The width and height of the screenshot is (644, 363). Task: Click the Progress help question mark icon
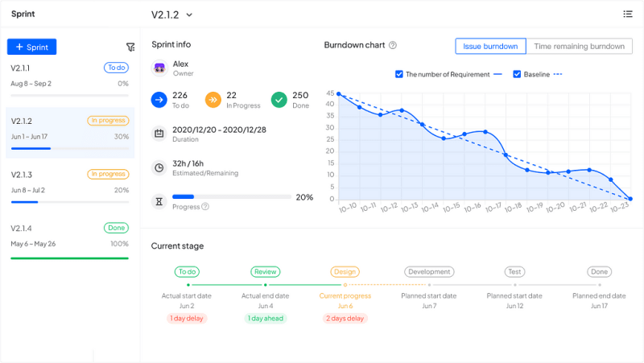[x=205, y=207]
